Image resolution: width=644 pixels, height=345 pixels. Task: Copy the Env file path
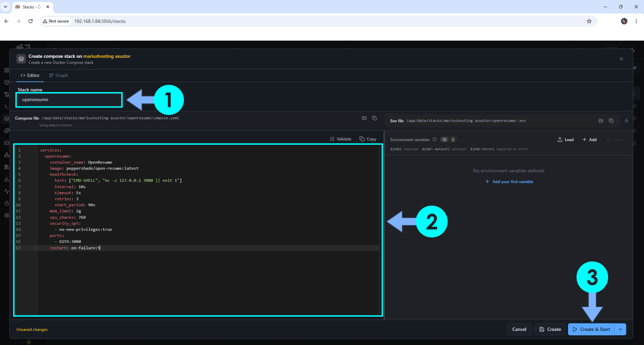pos(611,121)
